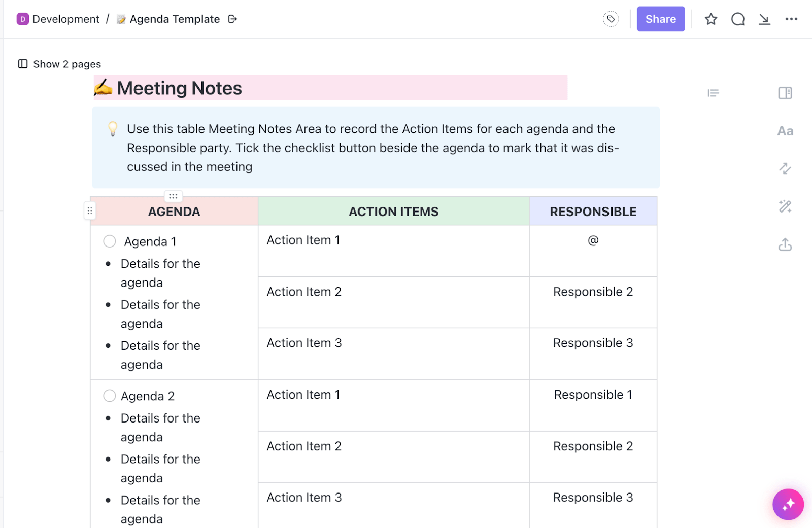Image resolution: width=812 pixels, height=528 pixels.
Task: Click the magic wand pencil icon
Action: click(785, 206)
